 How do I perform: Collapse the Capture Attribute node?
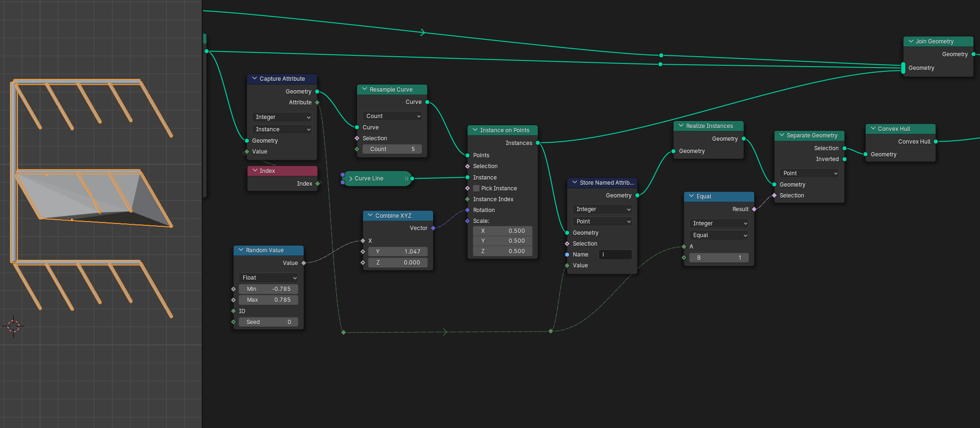(x=255, y=78)
